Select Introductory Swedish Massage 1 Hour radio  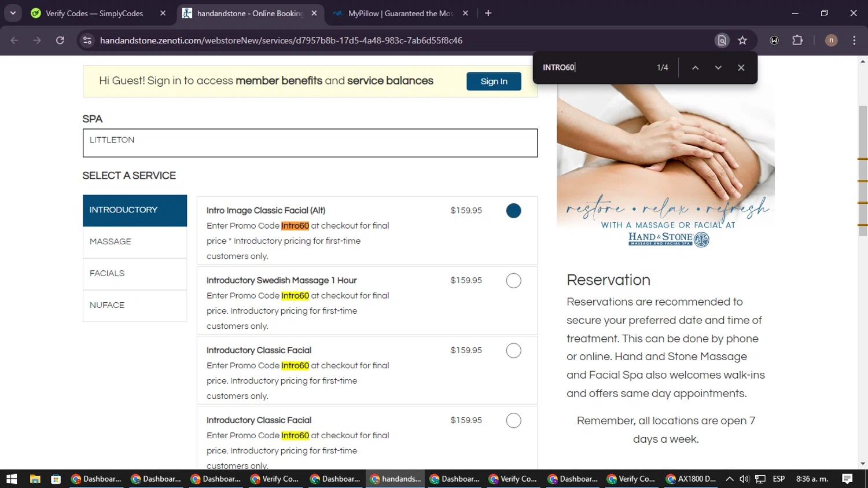point(513,281)
